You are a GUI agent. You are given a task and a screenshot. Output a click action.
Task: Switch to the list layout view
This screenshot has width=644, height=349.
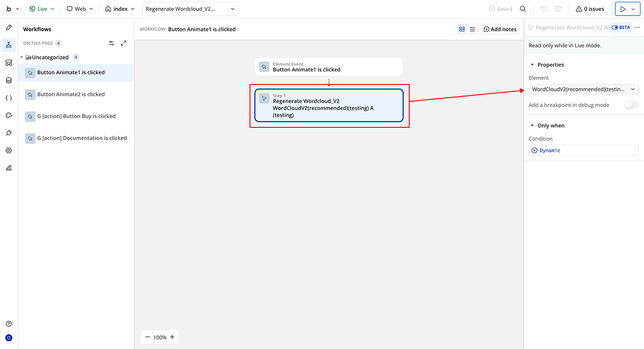tap(472, 29)
